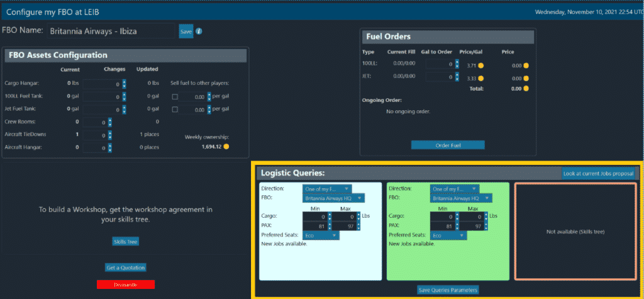Click Aircraft TieDowns stepper arrows
Screen dimensions: 644x299
[x=109, y=135]
